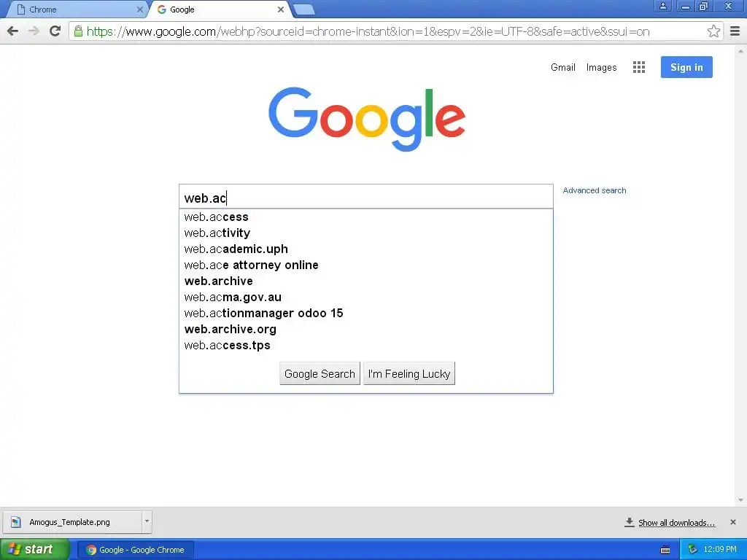Screen dimensions: 747x560
Task: Click the Google Search button
Action: 320,373
